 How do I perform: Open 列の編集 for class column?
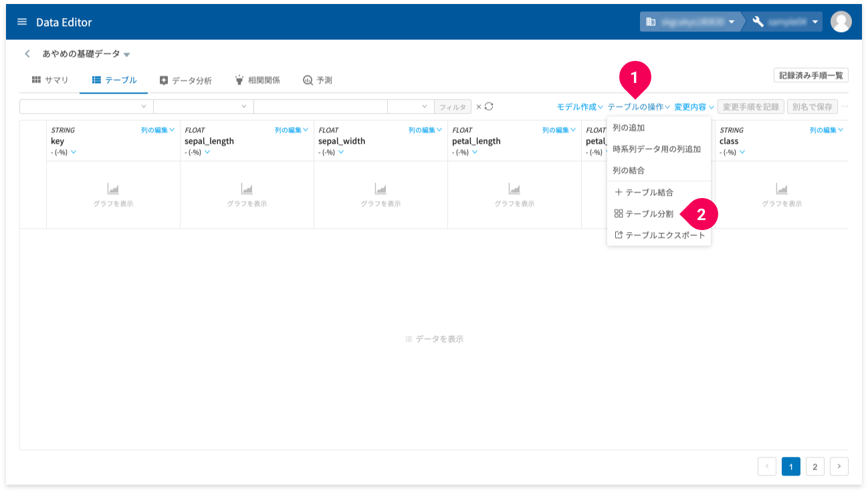[x=827, y=130]
